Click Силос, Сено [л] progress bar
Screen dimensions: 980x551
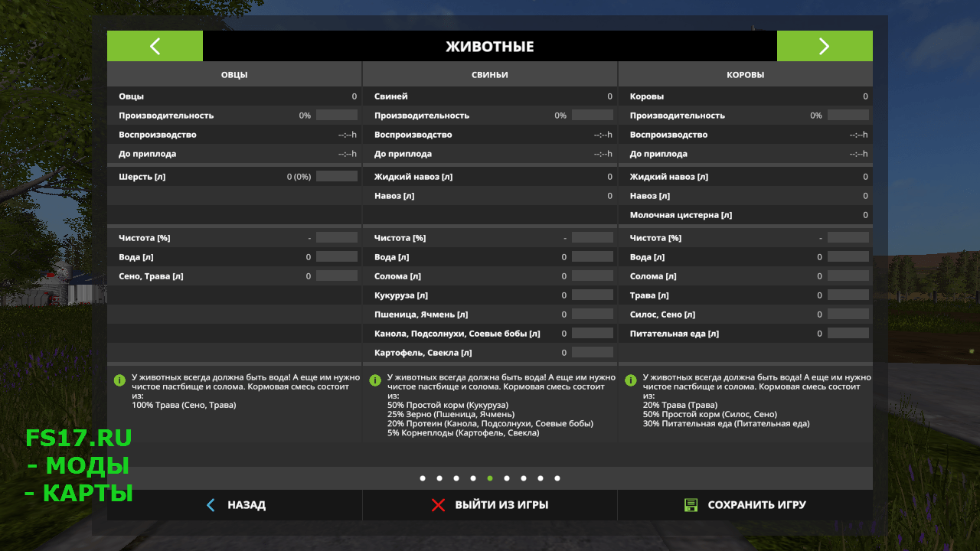[x=848, y=314]
